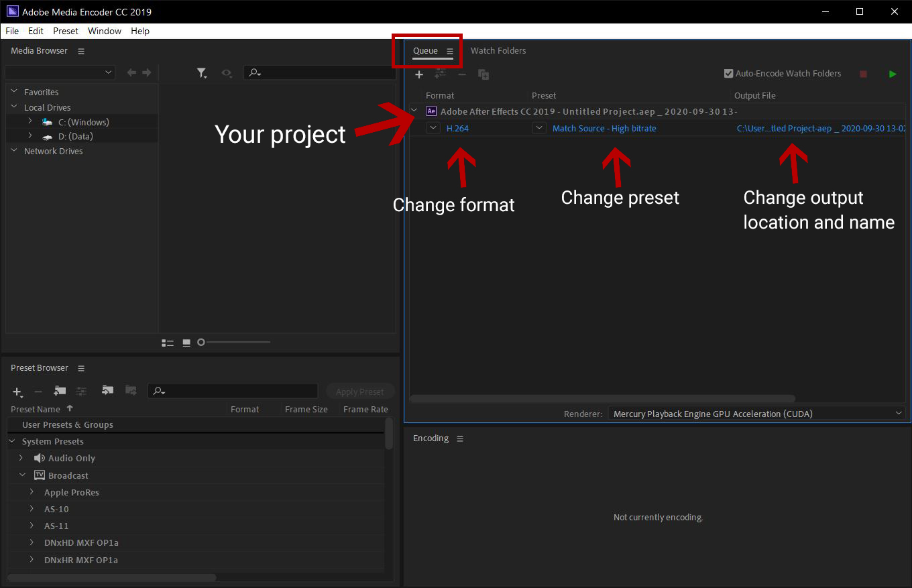Open the Media Browser panel menu
The height and width of the screenshot is (588, 912).
coord(81,51)
